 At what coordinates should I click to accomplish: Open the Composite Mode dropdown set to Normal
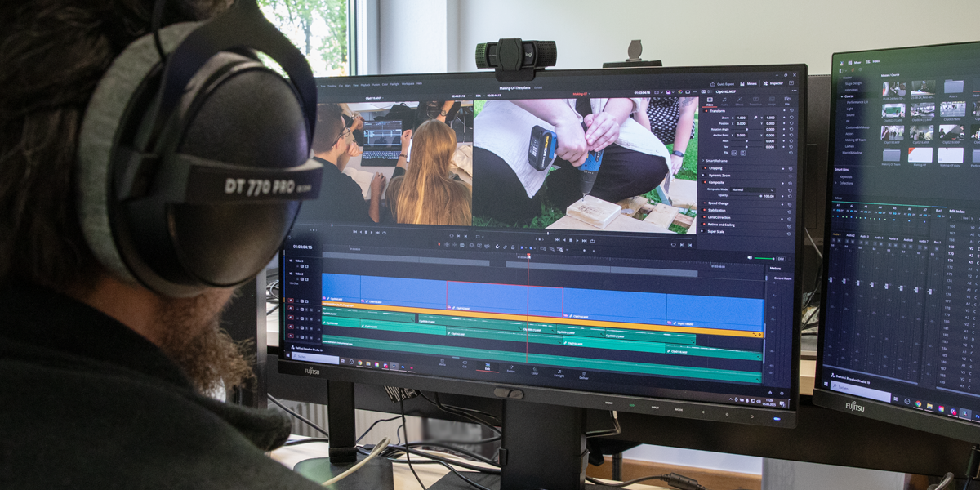coord(753,189)
